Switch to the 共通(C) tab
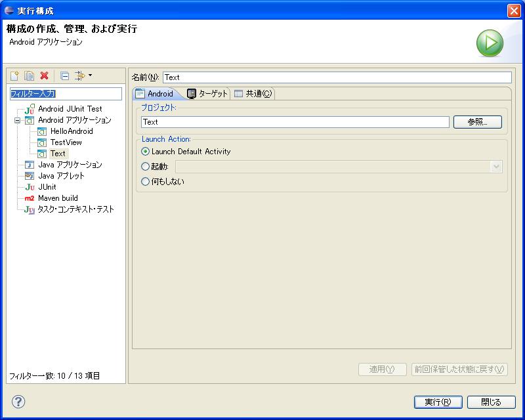 [253, 94]
